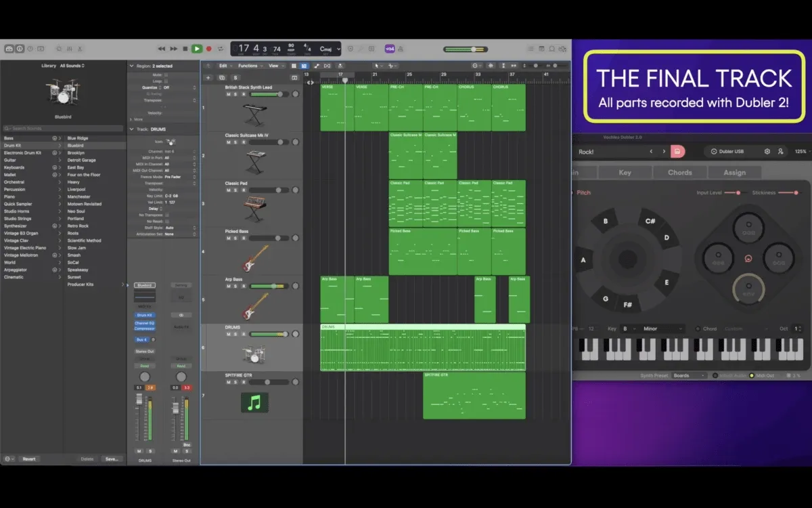The width and height of the screenshot is (812, 508).
Task: Open the Minor scale dropdown in Dubler
Action: tap(662, 329)
